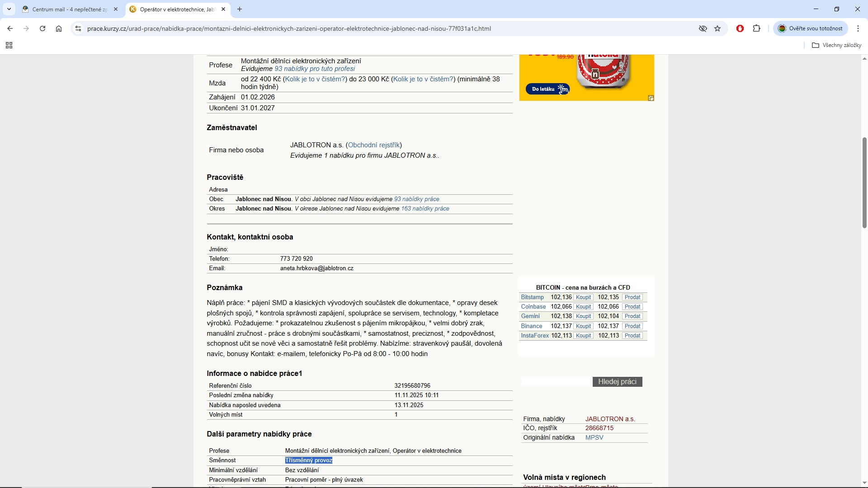
Task: Click Koupit for Bitstamp
Action: 584,297
